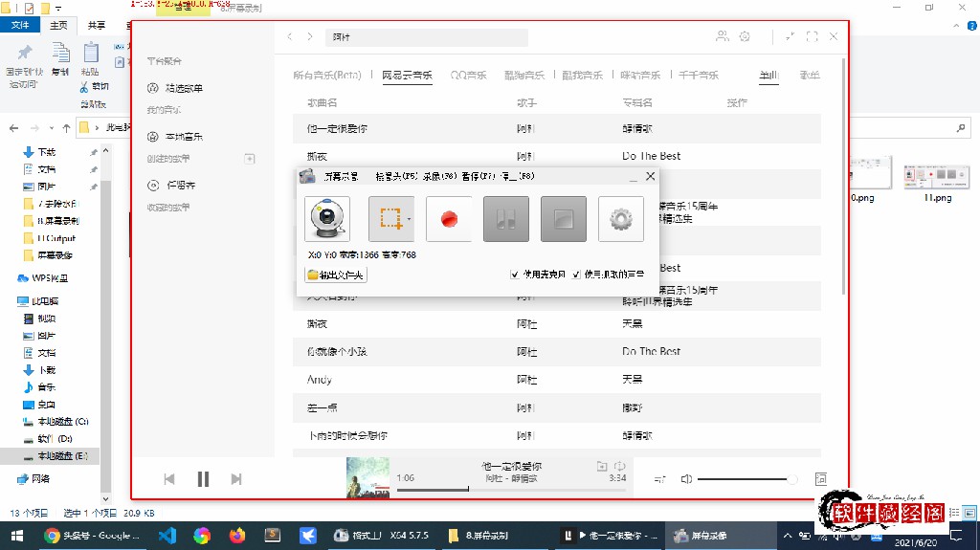Add a new created playlist plus icon
The width and height of the screenshot is (980, 550).
[x=250, y=159]
